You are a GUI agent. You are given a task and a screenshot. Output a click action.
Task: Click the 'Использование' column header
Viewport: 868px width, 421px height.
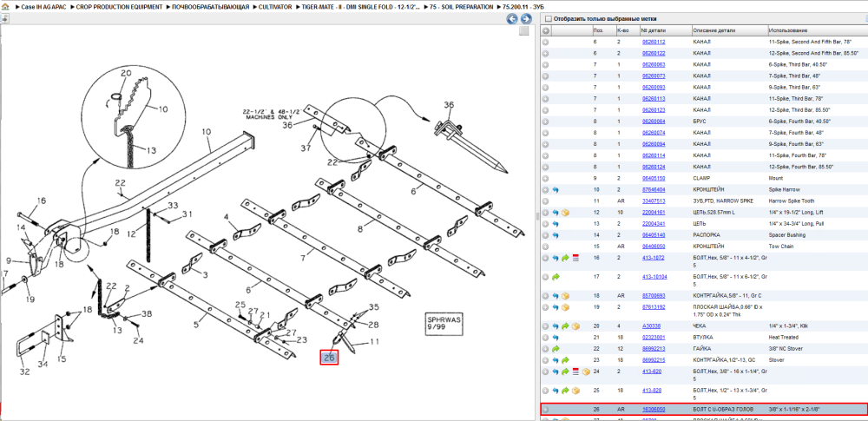click(817, 30)
